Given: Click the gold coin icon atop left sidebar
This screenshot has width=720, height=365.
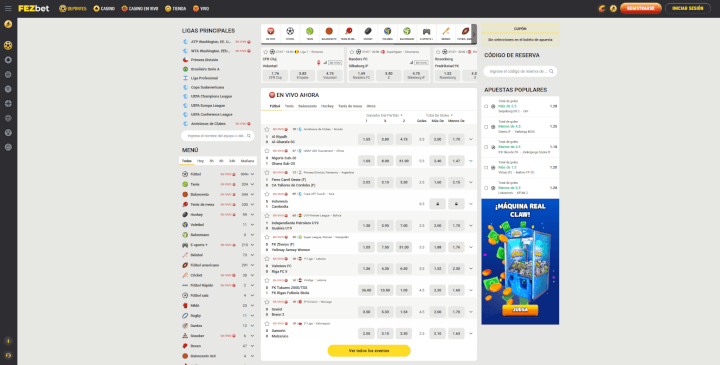Looking at the screenshot, I should 8,24.
